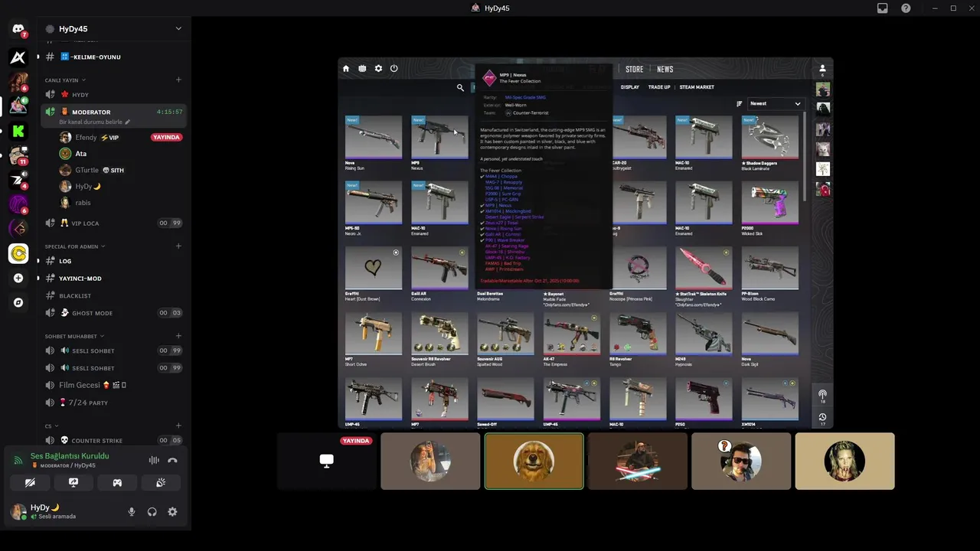Click the inventory search magnifier icon
Image resolution: width=980 pixels, height=551 pixels.
point(460,88)
